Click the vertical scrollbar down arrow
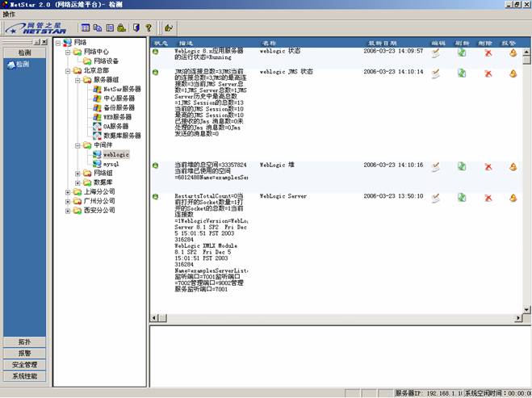The image size is (532, 398). pyautogui.click(x=526, y=309)
